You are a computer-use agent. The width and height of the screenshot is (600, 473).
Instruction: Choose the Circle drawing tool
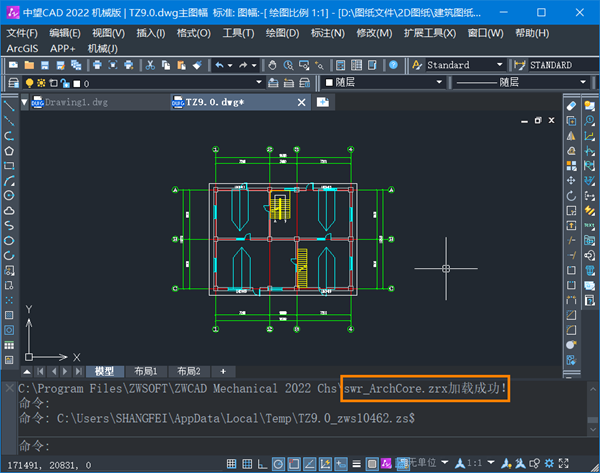(x=9, y=196)
